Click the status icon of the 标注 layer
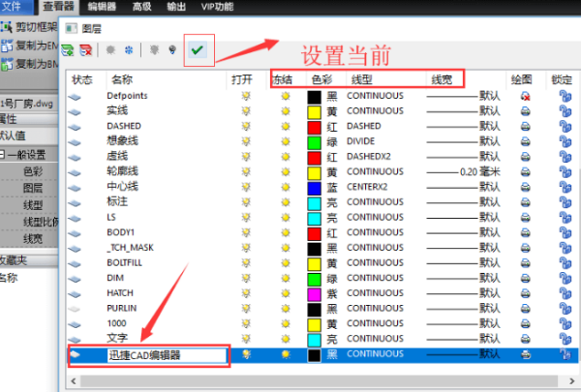 [75, 202]
